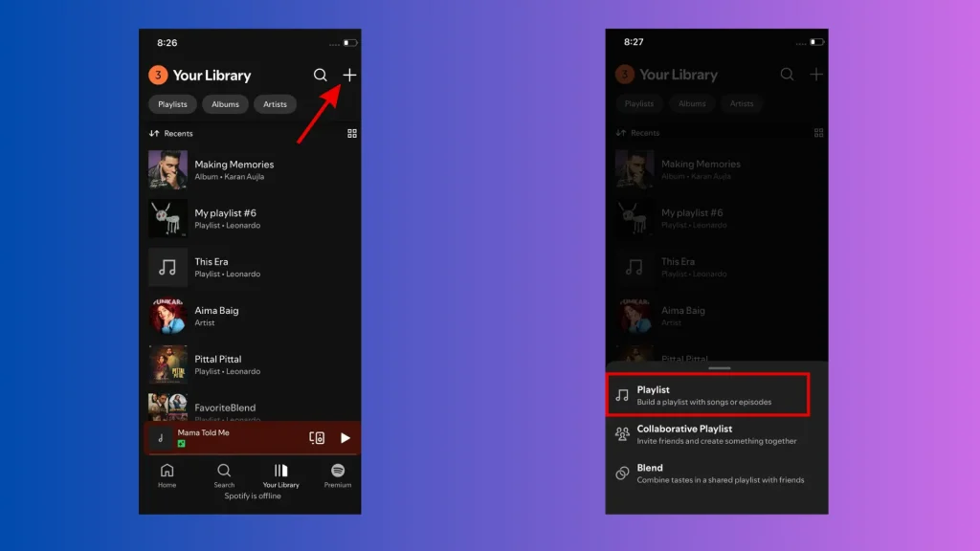Image resolution: width=980 pixels, height=551 pixels.
Task: Tap the FavoriteBlend playlist thumbnail
Action: pos(167,409)
